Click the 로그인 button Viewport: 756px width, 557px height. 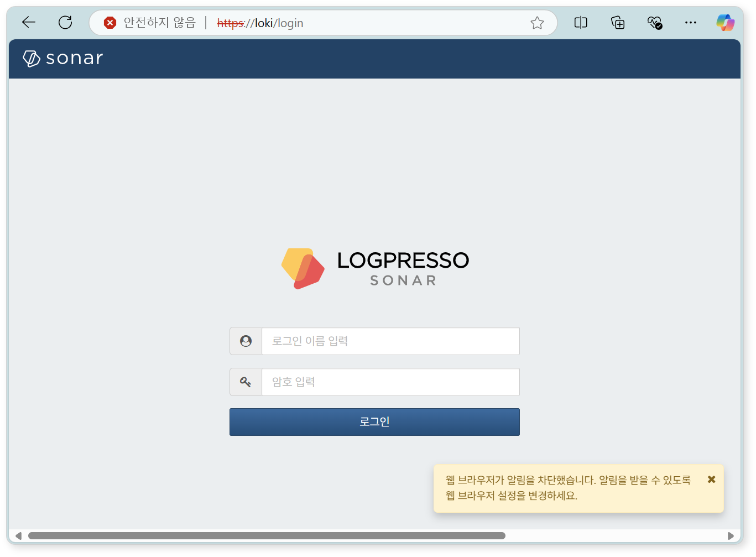(374, 422)
